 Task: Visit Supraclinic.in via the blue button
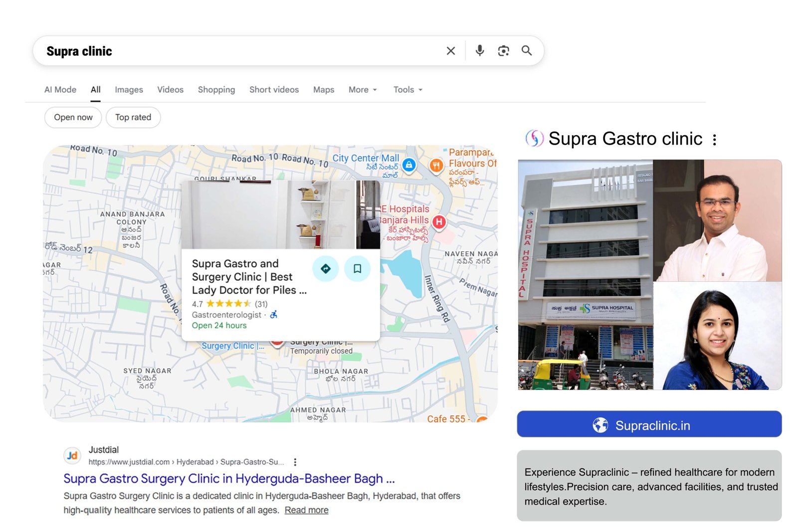pos(648,425)
